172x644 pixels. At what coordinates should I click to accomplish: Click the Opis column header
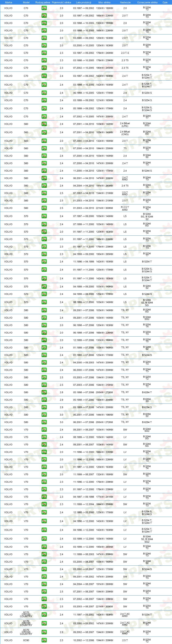(x=165, y=2)
